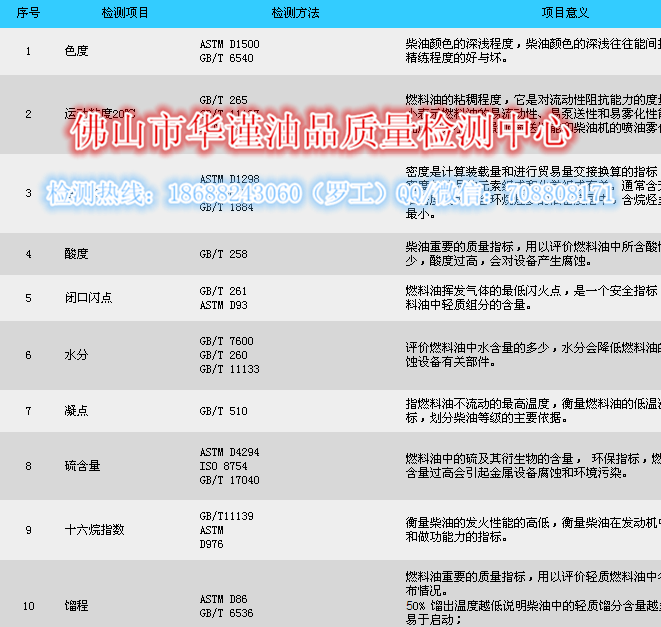Click the ASTM D1500 method text
This screenshot has height=627, width=661.
[x=229, y=44]
